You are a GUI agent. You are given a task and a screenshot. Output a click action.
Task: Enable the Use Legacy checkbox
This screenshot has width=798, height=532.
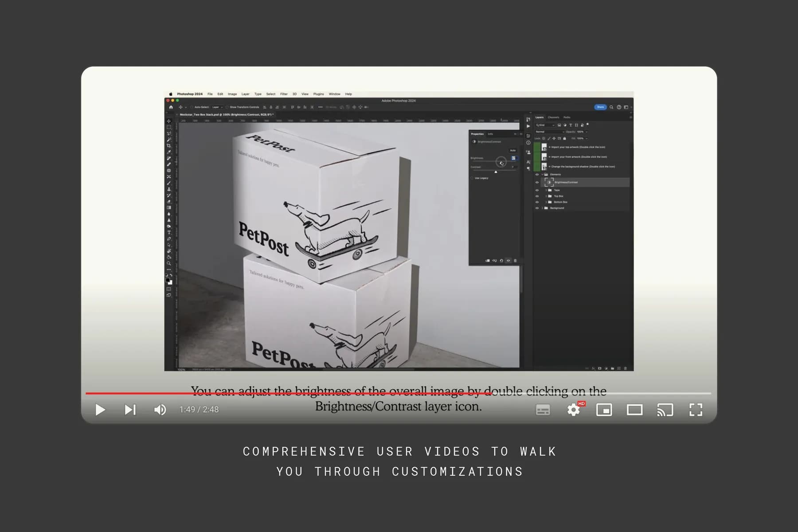(x=472, y=178)
